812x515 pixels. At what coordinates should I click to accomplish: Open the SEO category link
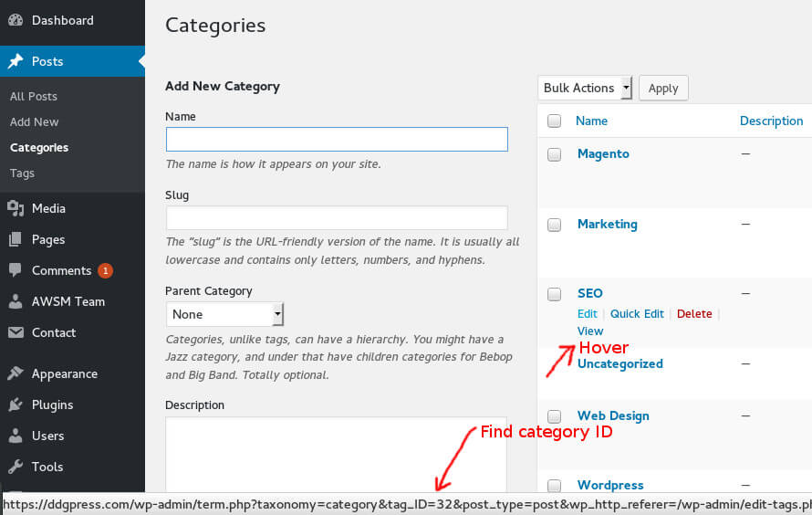point(589,293)
